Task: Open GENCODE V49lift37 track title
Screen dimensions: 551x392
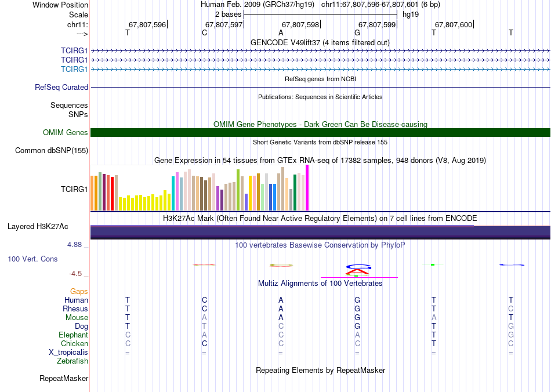Action: coord(320,42)
